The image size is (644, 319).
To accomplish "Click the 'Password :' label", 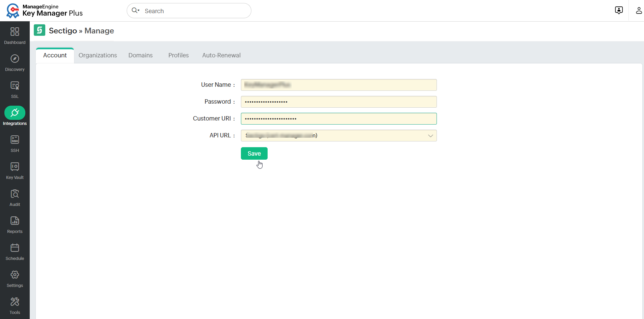I will pyautogui.click(x=220, y=102).
